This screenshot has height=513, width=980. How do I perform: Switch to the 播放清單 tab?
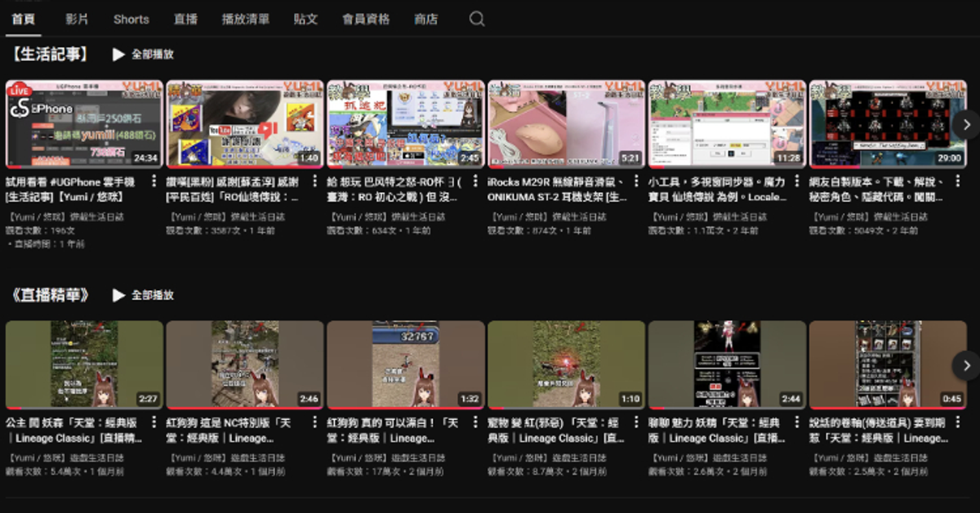point(245,19)
